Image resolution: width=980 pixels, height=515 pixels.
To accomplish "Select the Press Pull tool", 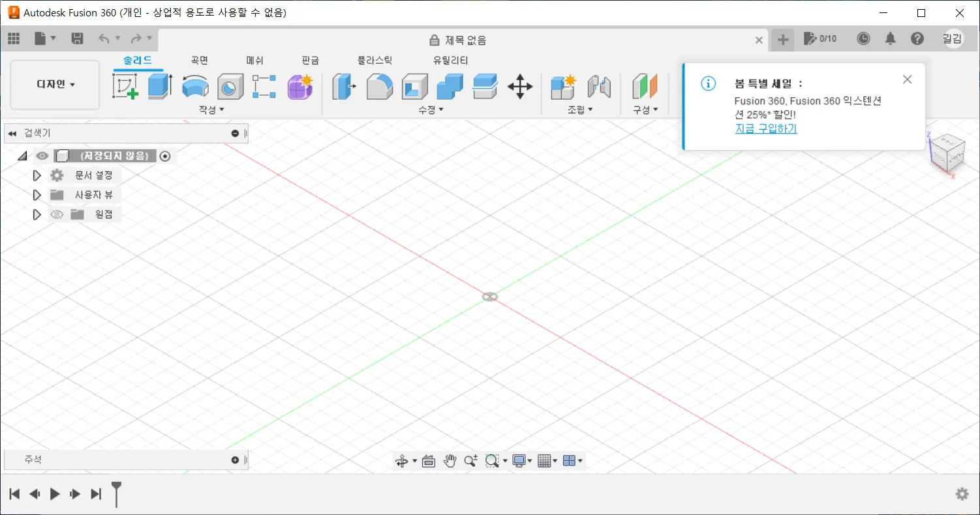I will pyautogui.click(x=344, y=86).
